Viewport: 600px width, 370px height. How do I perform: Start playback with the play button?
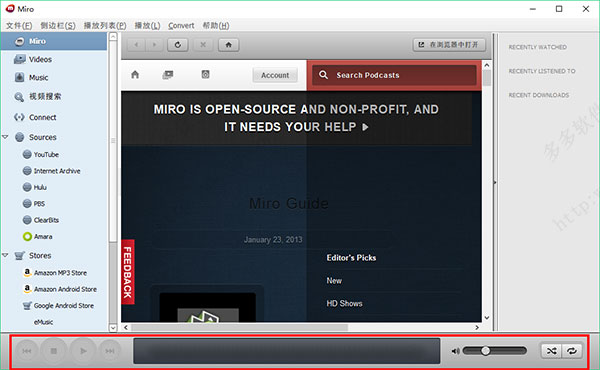[x=83, y=351]
